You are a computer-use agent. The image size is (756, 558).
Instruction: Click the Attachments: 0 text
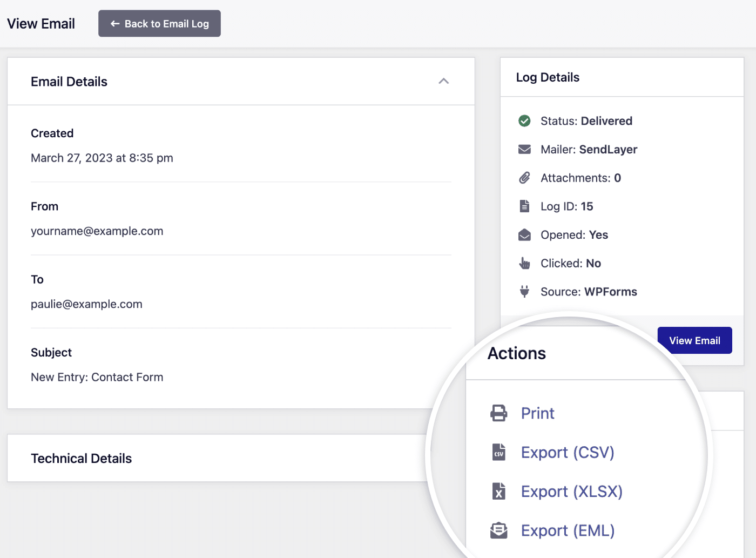pyautogui.click(x=581, y=178)
